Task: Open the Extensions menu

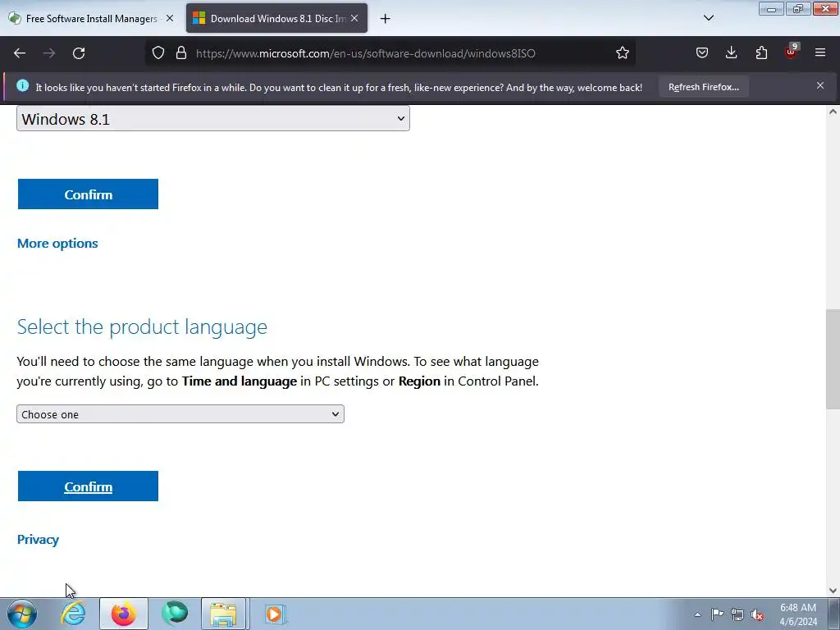Action: (x=761, y=53)
